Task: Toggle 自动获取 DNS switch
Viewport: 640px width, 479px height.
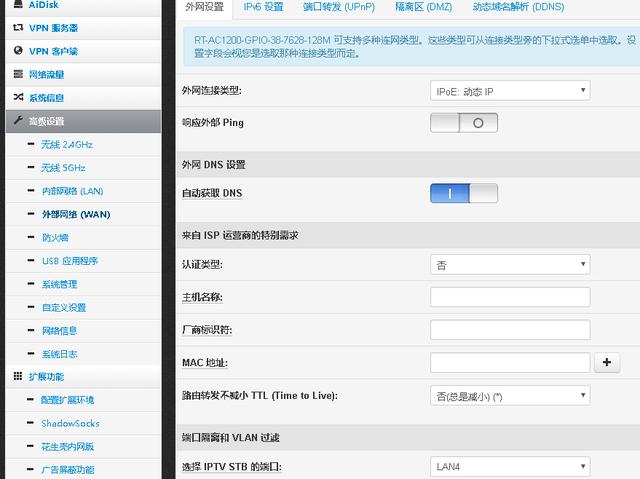Action: click(464, 193)
